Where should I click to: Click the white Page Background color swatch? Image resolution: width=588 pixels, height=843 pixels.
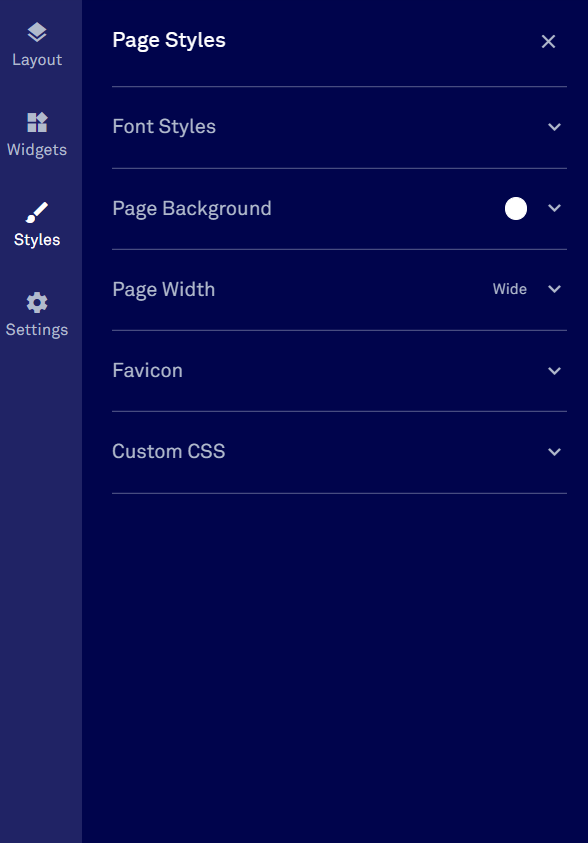coord(516,209)
